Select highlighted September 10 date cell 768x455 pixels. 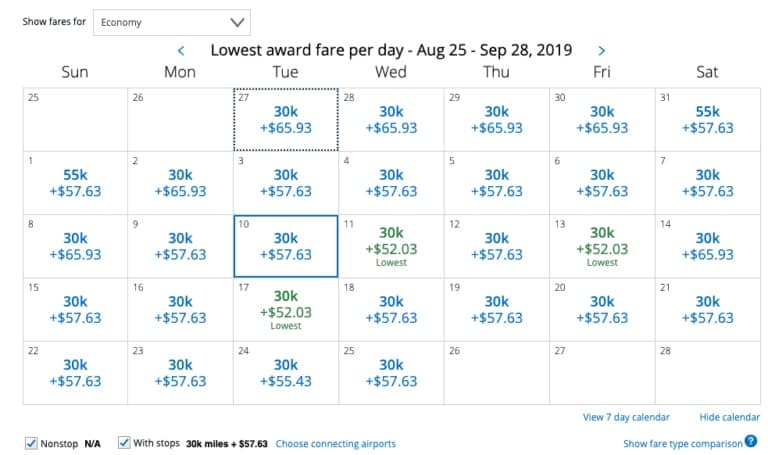click(286, 246)
